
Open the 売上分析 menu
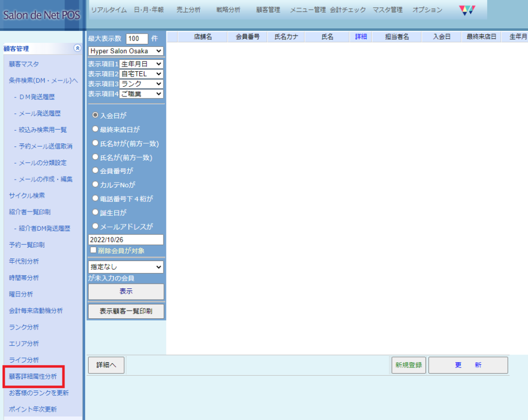click(188, 10)
